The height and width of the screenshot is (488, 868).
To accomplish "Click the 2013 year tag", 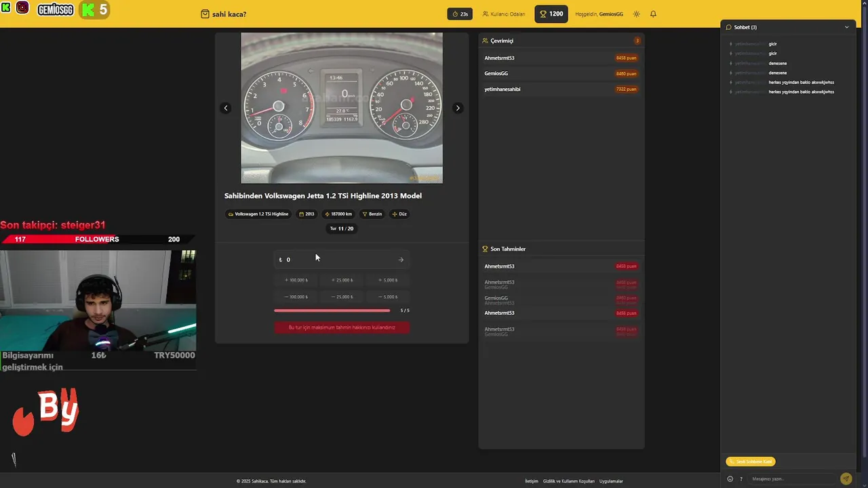I will (x=307, y=214).
